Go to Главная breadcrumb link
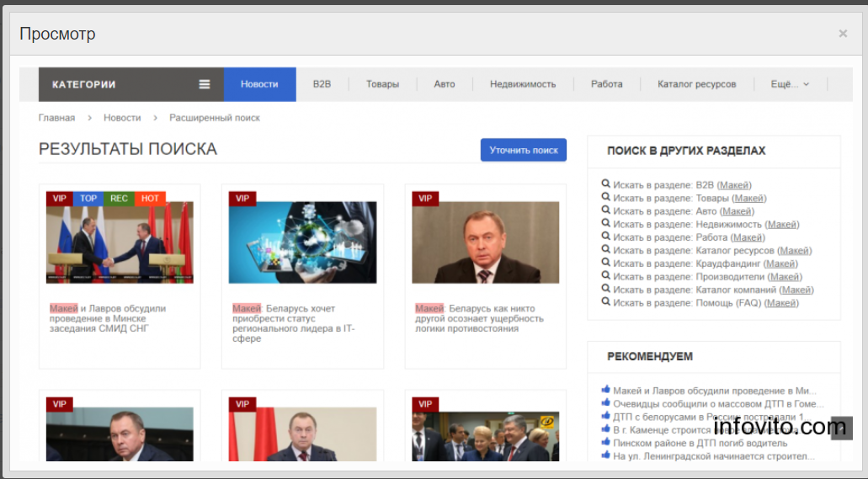This screenshot has height=479, width=868. [56, 117]
